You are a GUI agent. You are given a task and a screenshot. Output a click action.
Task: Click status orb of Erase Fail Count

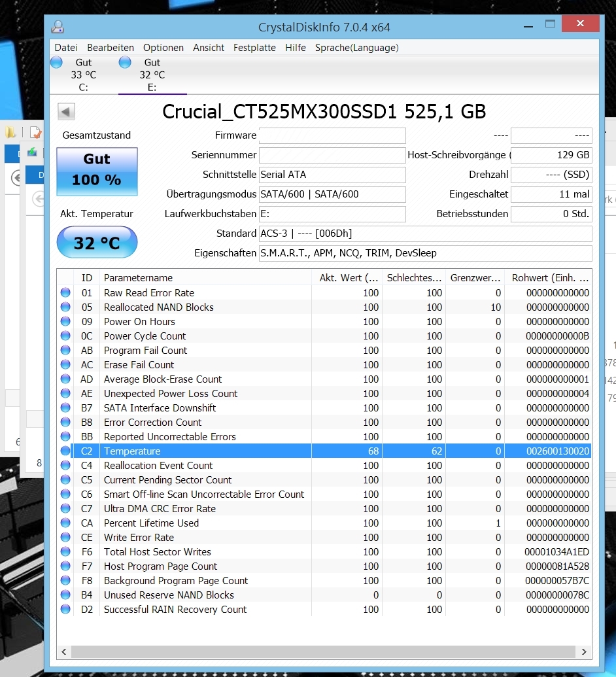pos(65,364)
